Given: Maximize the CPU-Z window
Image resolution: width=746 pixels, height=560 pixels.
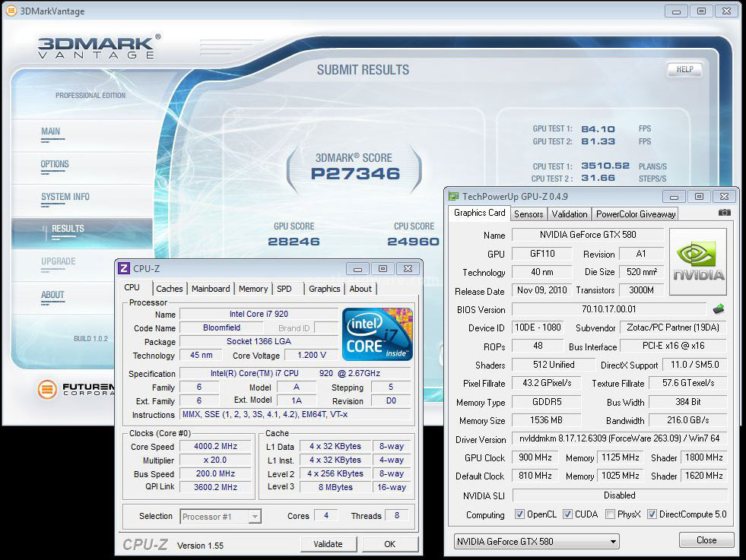Looking at the screenshot, I should pos(383,268).
